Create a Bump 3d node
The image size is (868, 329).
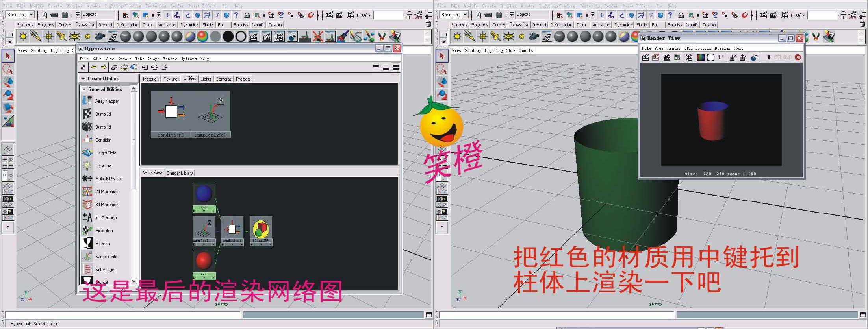(x=96, y=127)
